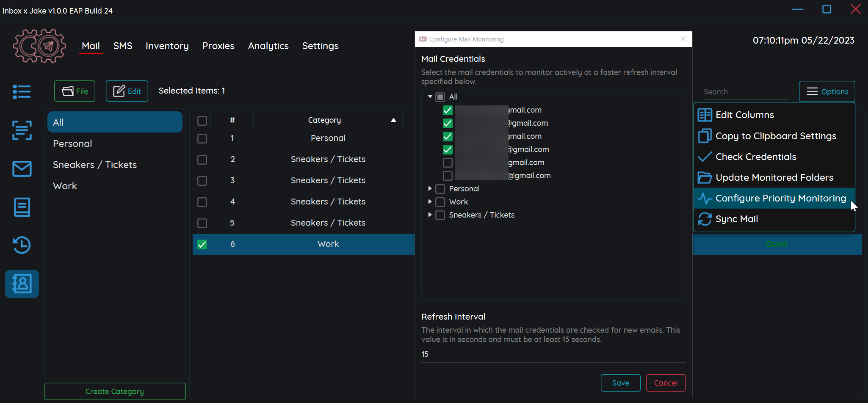This screenshot has height=403, width=868.
Task: Sort by the Category column header
Action: click(324, 120)
